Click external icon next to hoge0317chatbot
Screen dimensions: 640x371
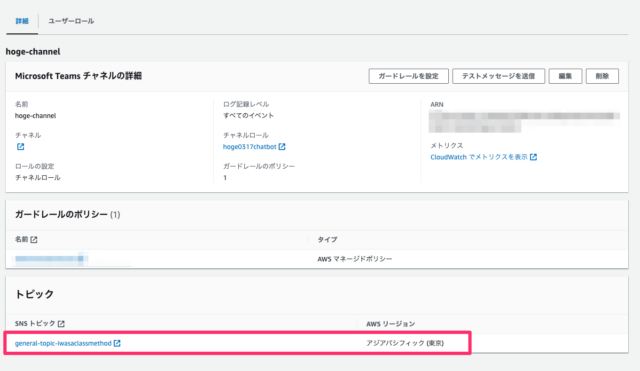coord(282,147)
